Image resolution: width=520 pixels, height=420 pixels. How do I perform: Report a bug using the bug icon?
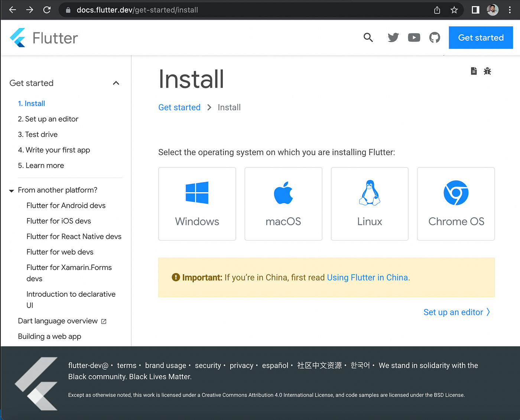[x=487, y=71]
